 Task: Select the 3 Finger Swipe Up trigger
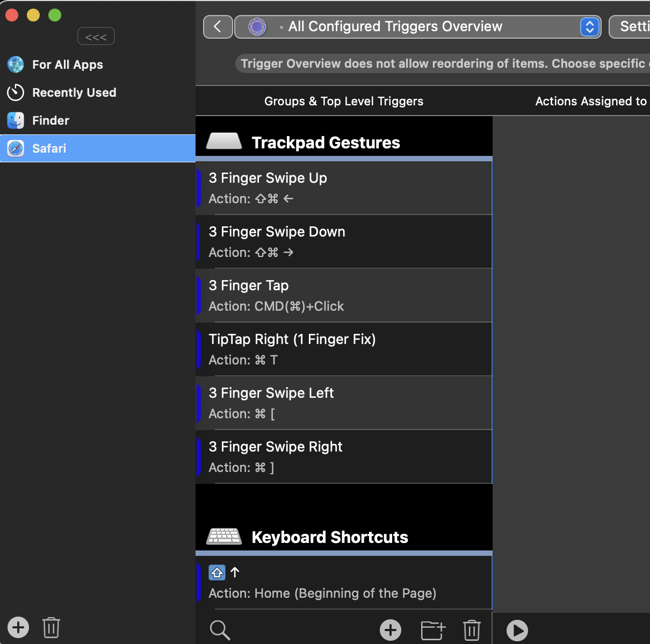344,188
